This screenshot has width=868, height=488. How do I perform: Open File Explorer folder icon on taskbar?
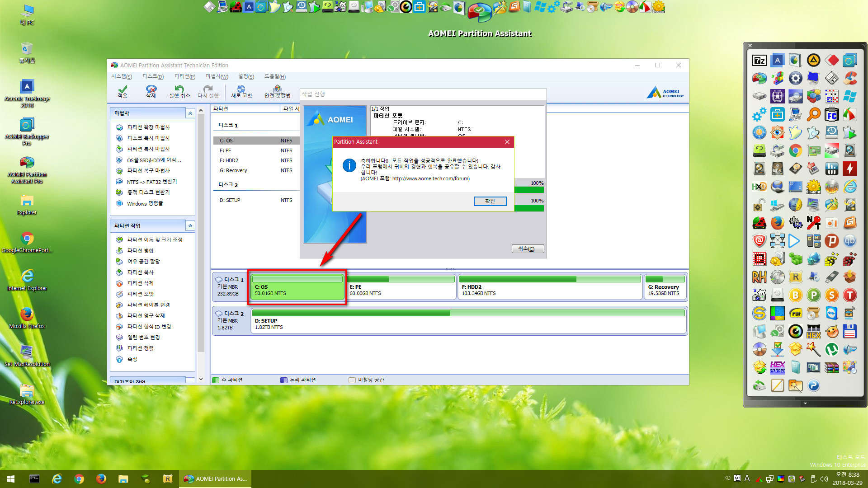pos(123,479)
